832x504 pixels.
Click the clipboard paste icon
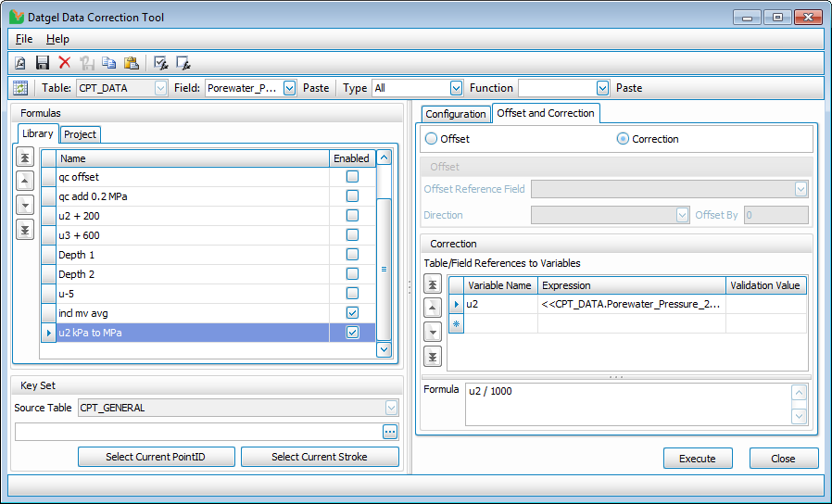(x=132, y=63)
